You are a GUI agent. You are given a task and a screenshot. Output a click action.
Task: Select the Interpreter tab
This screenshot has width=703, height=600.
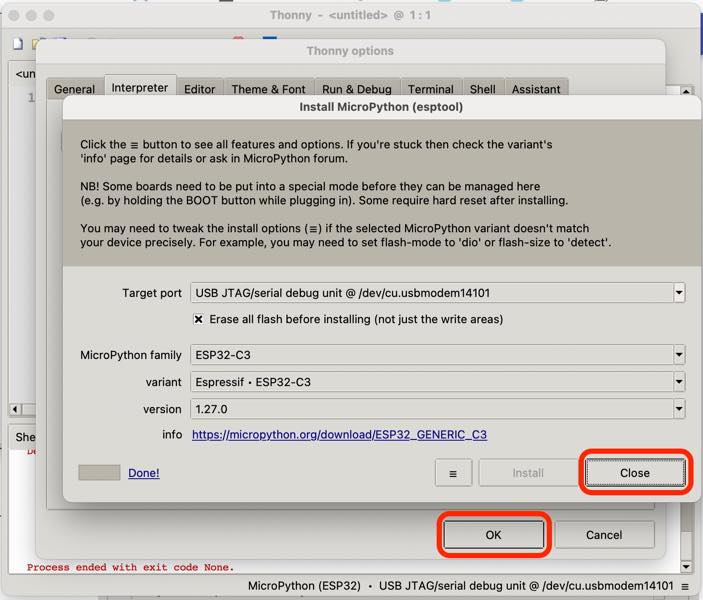140,87
